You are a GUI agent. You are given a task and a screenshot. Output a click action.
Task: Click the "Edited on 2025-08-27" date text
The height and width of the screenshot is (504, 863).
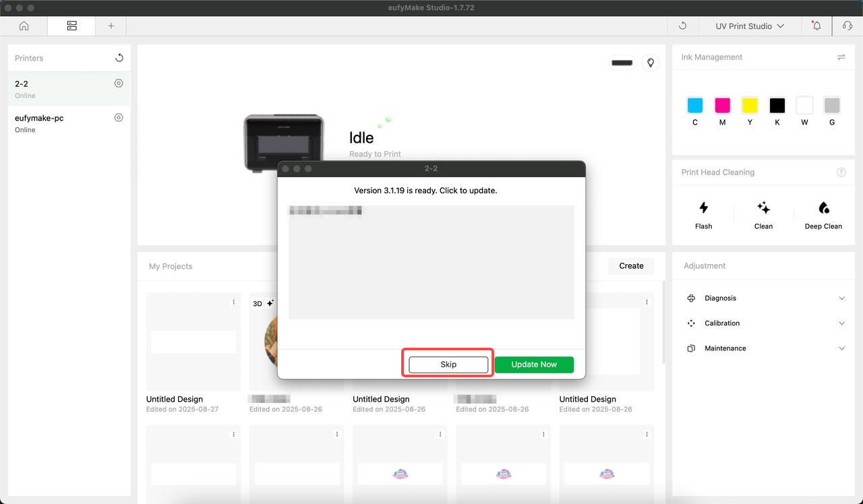coord(182,410)
